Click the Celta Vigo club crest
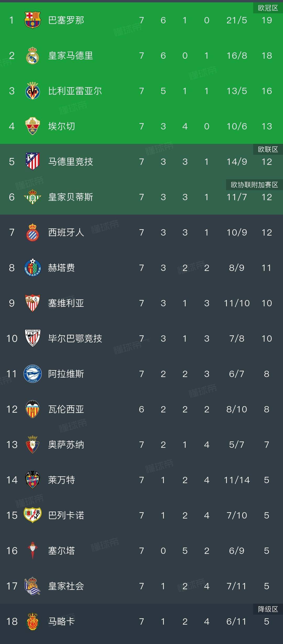This screenshot has height=644, width=283. 32,550
